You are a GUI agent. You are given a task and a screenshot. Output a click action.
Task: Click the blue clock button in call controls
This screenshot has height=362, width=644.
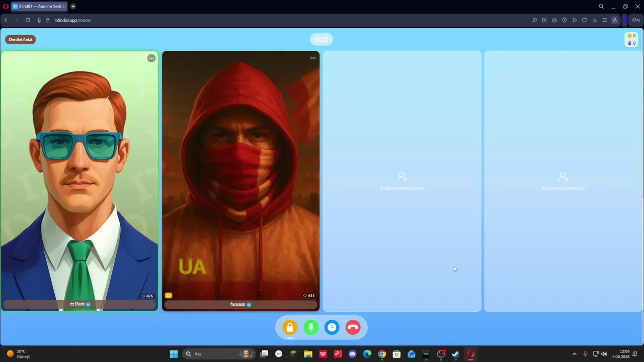click(332, 327)
